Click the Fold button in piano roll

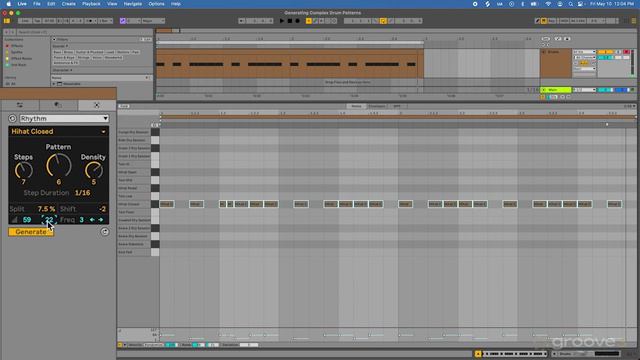click(124, 106)
